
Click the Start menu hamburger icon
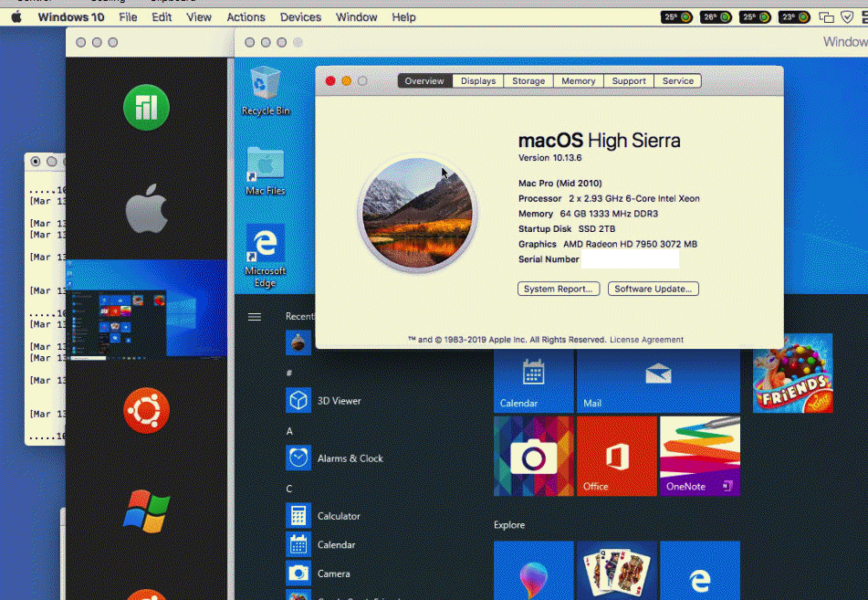[x=255, y=317]
